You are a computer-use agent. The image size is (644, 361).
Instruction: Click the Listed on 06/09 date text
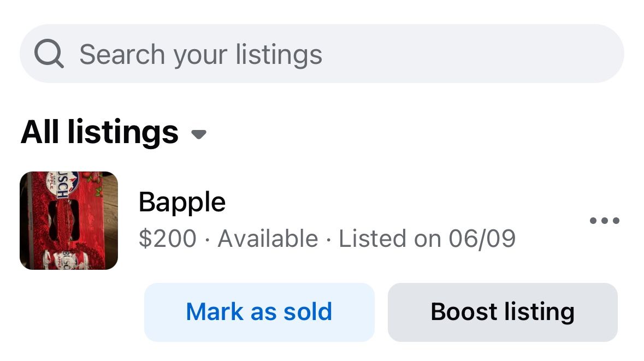[x=427, y=239]
